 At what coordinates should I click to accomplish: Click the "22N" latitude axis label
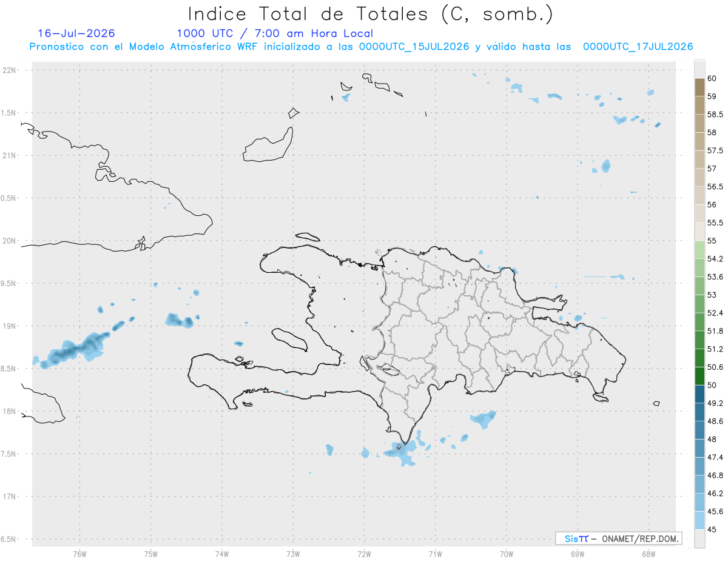10,70
